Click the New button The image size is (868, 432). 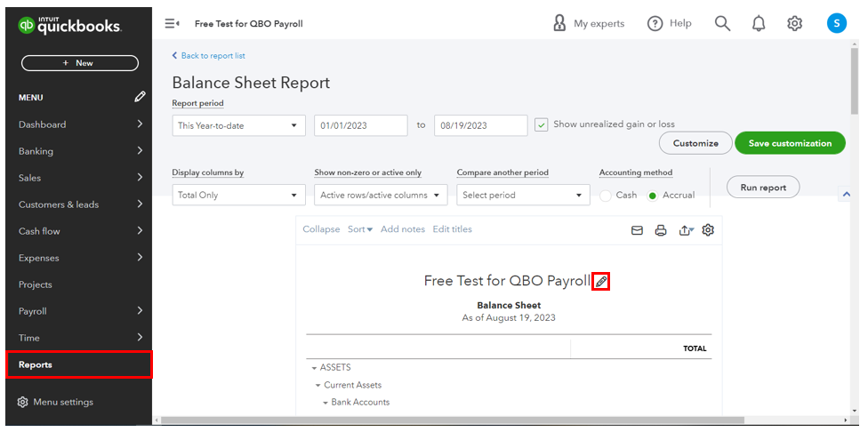click(80, 63)
